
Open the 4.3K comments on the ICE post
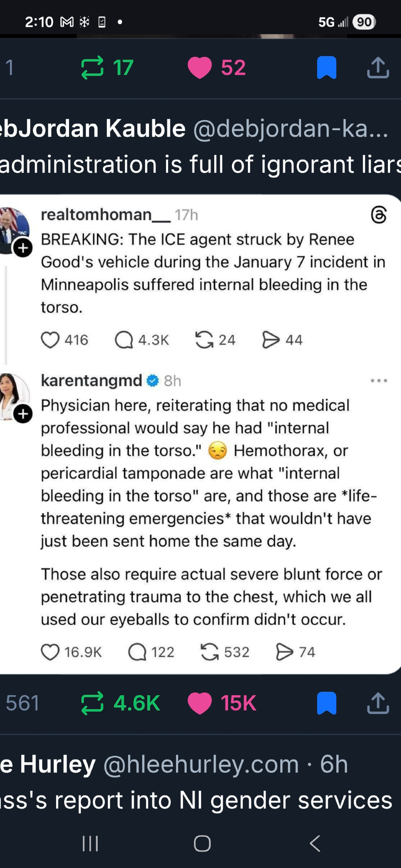(x=124, y=340)
